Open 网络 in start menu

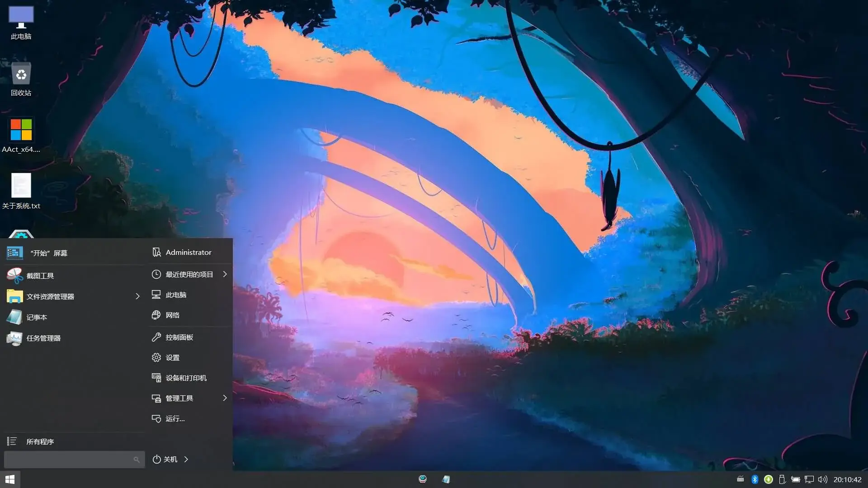190,315
